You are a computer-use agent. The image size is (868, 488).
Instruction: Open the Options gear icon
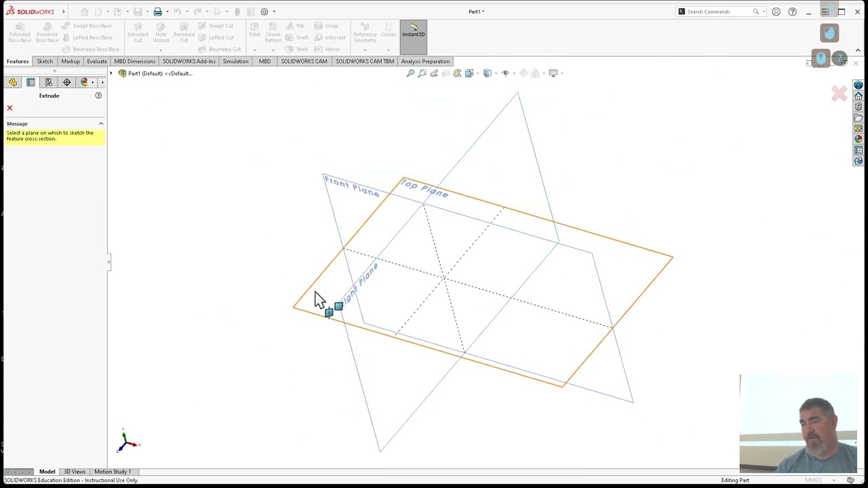pyautogui.click(x=264, y=12)
